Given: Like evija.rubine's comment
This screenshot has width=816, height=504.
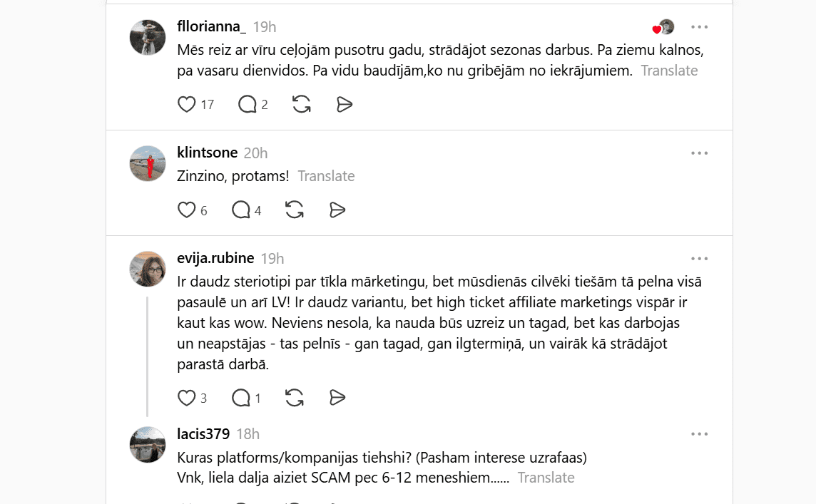Looking at the screenshot, I should pos(187,398).
